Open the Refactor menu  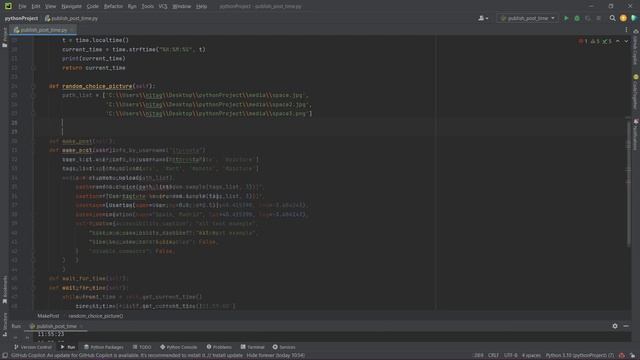click(113, 6)
